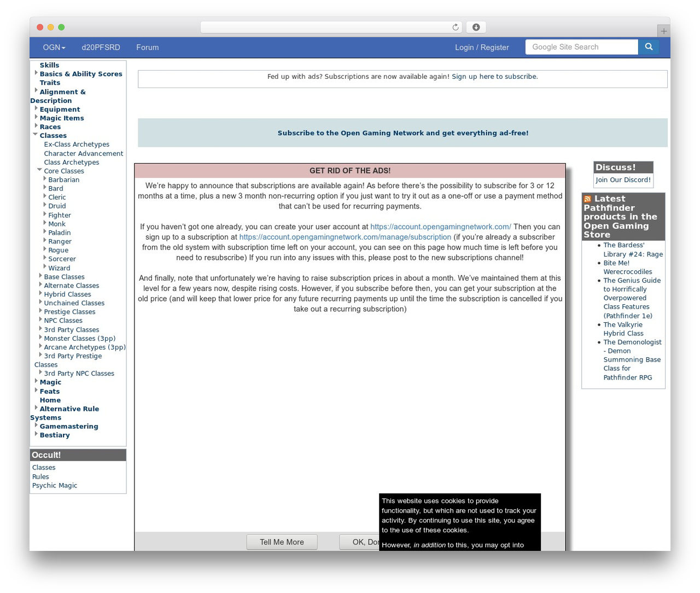Click the subscribe ad-free banner link
This screenshot has height=593, width=700.
click(x=403, y=133)
